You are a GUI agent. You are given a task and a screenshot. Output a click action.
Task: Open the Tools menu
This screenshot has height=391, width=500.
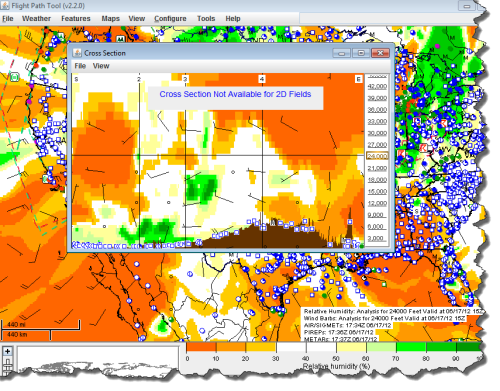pyautogui.click(x=206, y=19)
